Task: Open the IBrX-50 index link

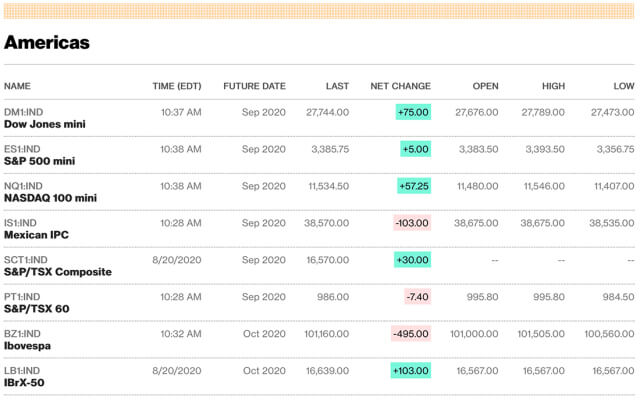Action: pos(26,383)
